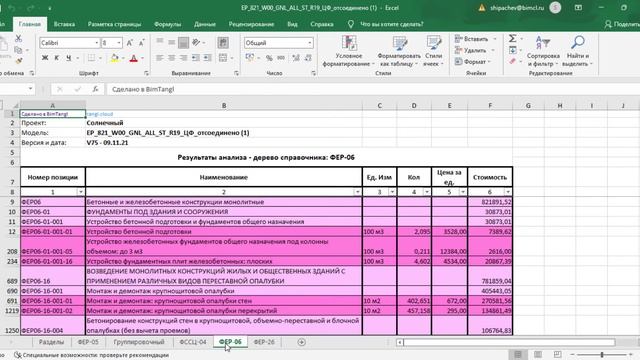Switch to Вид ribbon tab
The height and width of the screenshot is (360, 640).
coord(292,24)
